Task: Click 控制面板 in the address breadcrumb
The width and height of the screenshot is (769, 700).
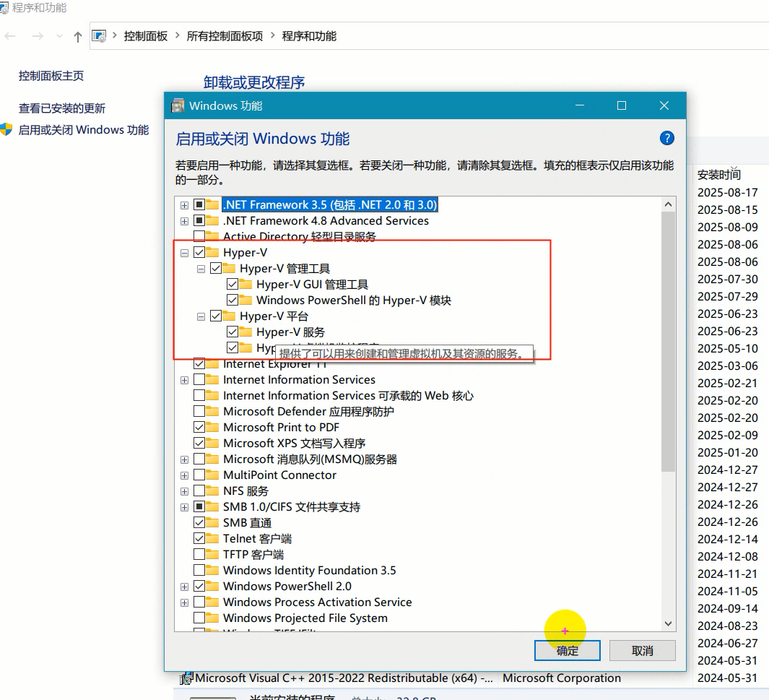Action: 146,36
